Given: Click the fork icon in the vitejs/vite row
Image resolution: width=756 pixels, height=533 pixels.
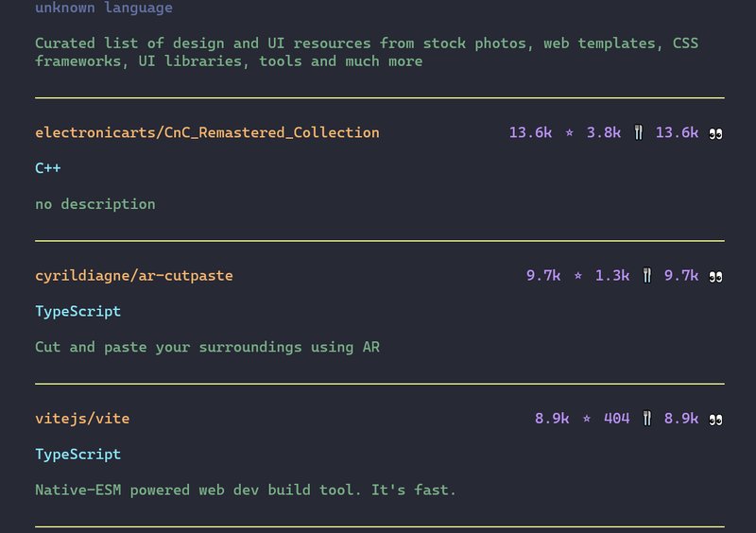Looking at the screenshot, I should coord(646,419).
